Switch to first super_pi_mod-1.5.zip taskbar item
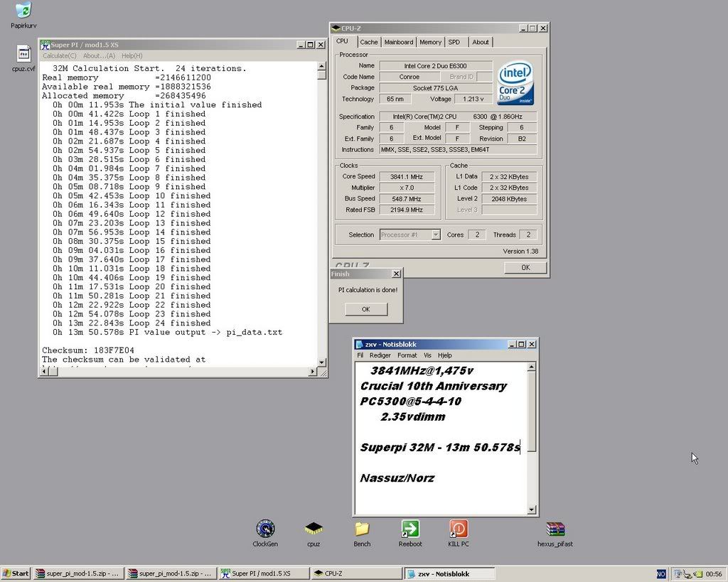This screenshot has height=582, width=728. coord(78,573)
